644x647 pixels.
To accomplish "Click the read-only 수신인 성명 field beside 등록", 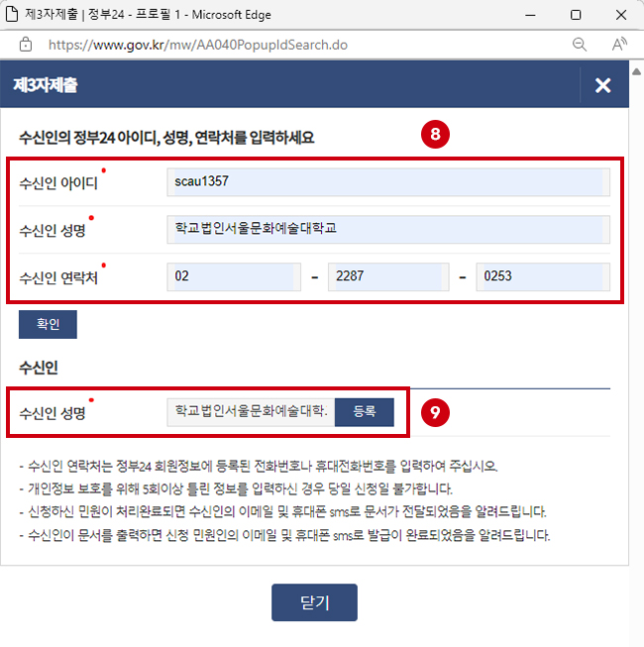I will (251, 412).
